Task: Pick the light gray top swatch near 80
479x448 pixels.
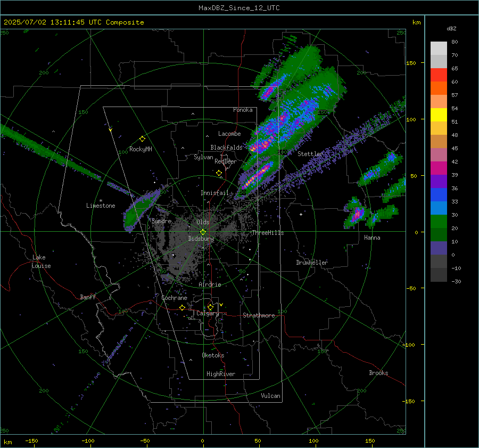Action: (439, 48)
